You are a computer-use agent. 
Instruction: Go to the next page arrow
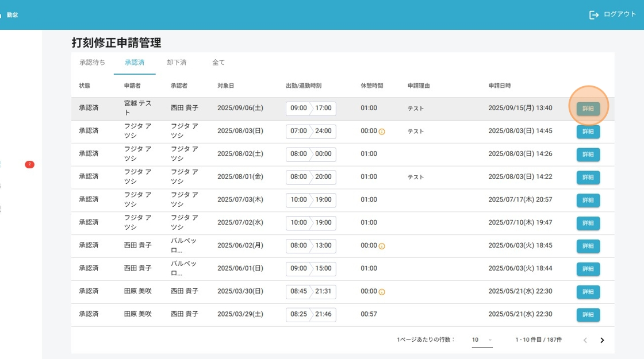click(602, 340)
